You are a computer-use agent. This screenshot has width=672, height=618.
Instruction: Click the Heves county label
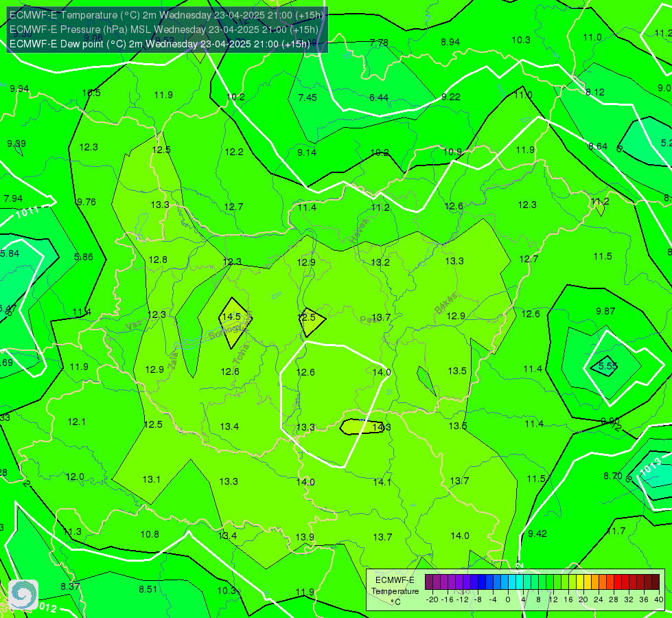tap(359, 231)
